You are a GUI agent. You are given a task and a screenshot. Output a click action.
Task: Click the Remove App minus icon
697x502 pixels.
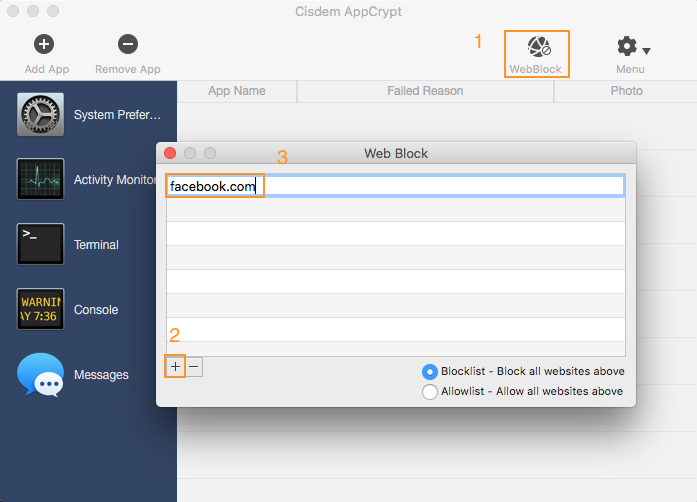(x=127, y=44)
